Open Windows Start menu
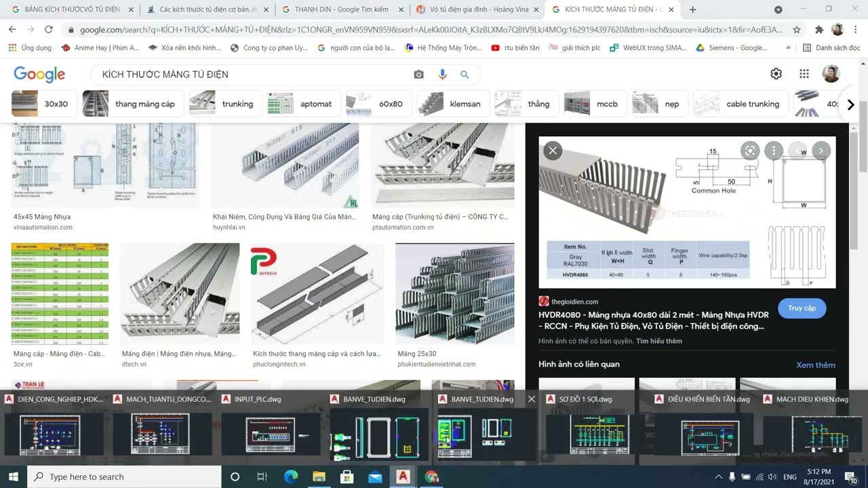The height and width of the screenshot is (488, 868). coord(13,476)
